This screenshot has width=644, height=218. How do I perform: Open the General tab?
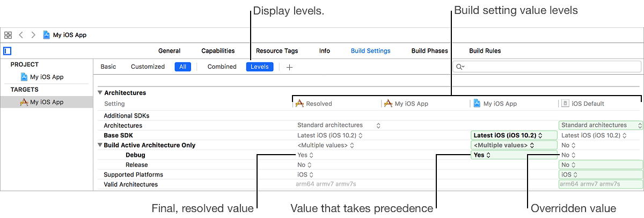coord(169,51)
